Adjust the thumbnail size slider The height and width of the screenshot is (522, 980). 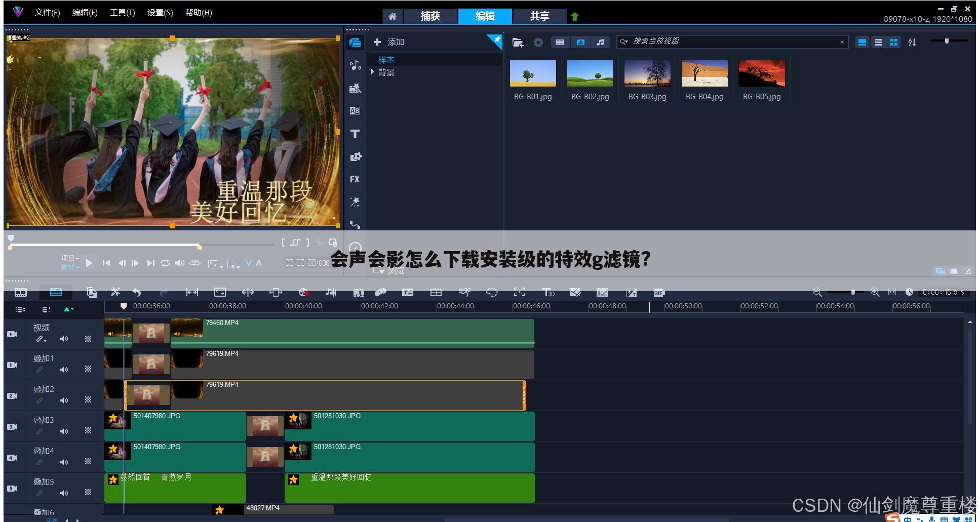949,41
